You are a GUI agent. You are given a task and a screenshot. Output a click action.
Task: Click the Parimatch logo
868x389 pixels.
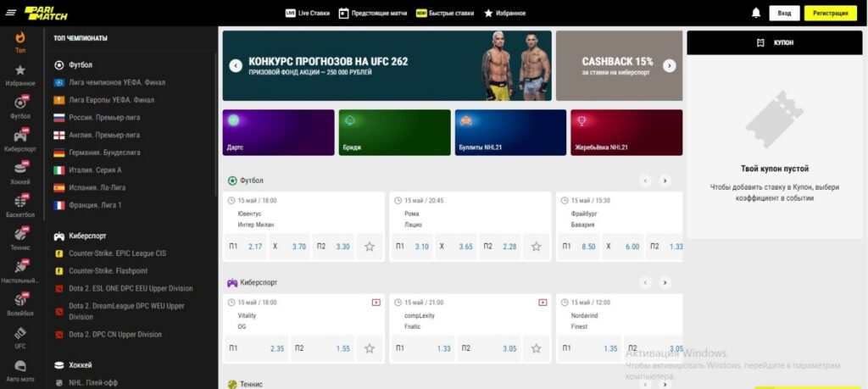(x=46, y=14)
